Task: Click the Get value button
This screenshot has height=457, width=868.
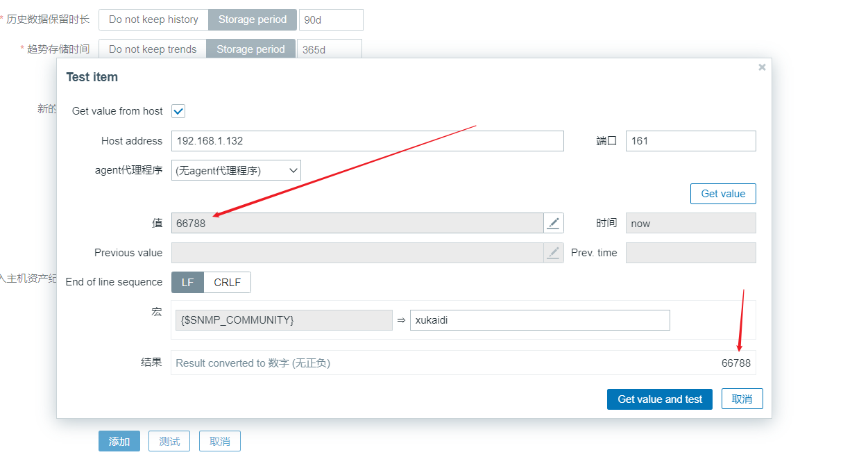Action: [723, 194]
